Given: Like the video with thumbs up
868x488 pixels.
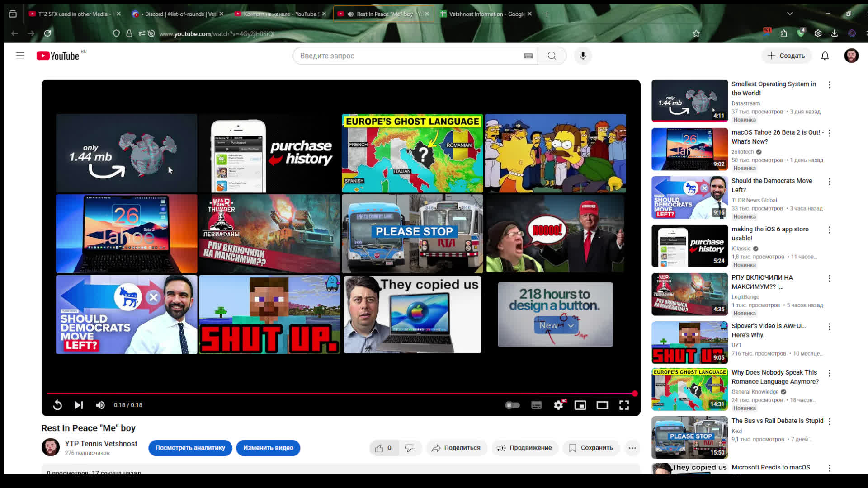Looking at the screenshot, I should pos(383,448).
